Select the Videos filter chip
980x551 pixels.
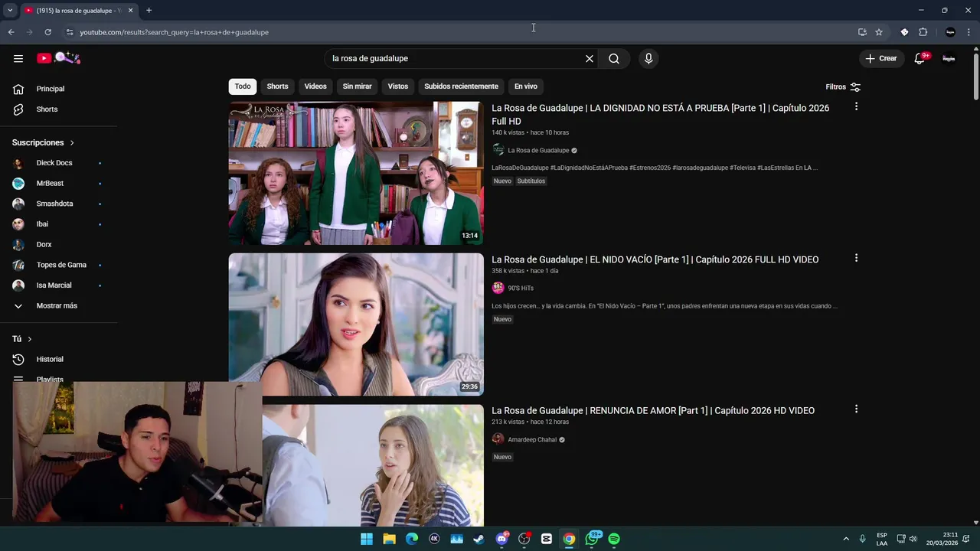(315, 86)
